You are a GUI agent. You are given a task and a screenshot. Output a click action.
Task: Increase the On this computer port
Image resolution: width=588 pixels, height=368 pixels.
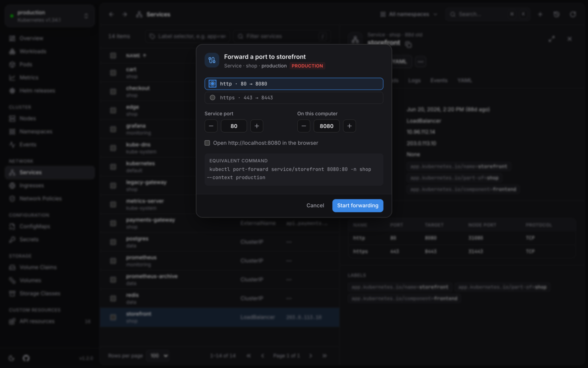(350, 126)
